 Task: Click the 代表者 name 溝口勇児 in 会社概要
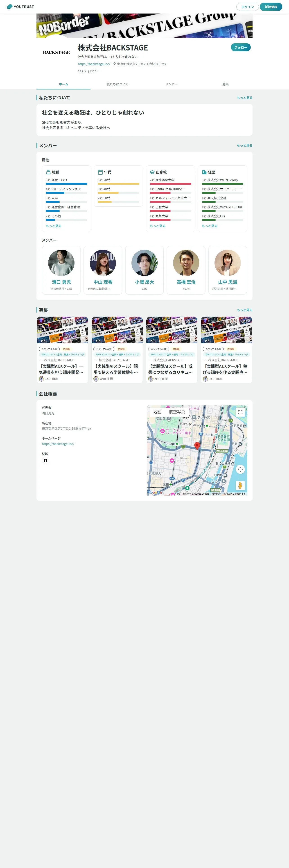click(x=48, y=413)
